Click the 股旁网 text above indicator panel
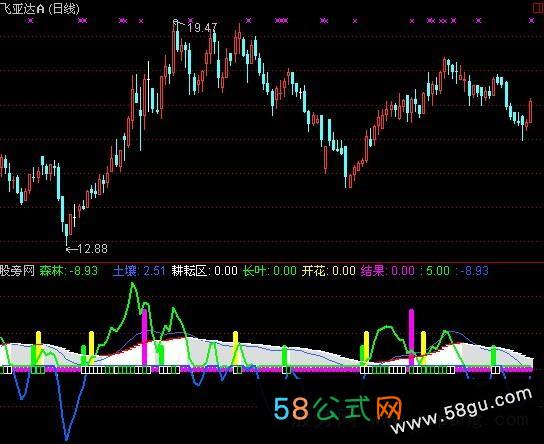This screenshot has height=444, width=544. tap(18, 271)
